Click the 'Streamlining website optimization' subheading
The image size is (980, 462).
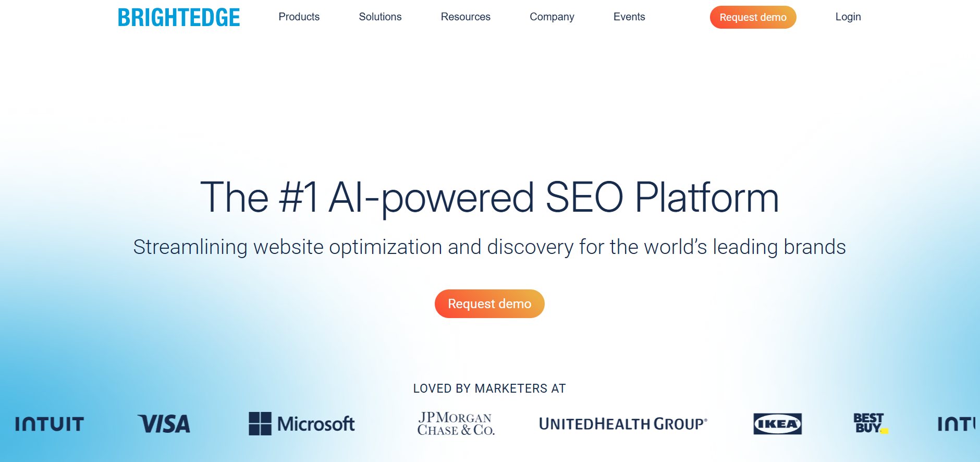pos(489,247)
